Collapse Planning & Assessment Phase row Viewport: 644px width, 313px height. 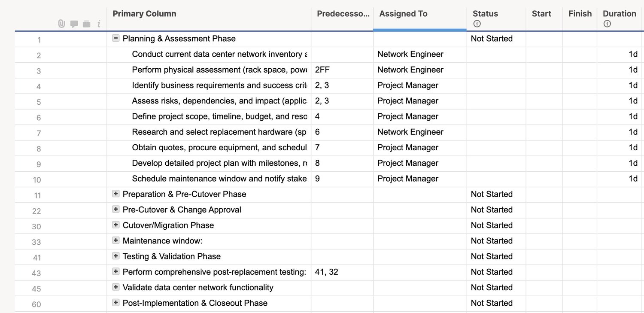(115, 38)
